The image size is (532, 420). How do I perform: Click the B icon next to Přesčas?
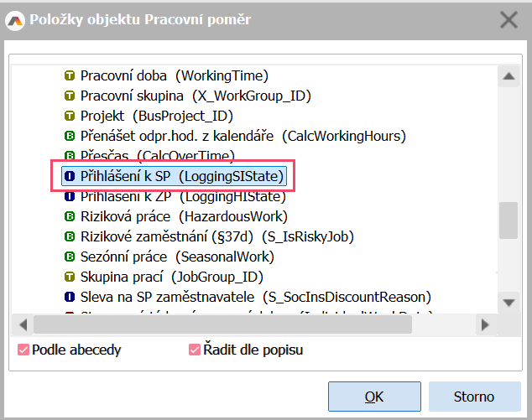click(70, 156)
